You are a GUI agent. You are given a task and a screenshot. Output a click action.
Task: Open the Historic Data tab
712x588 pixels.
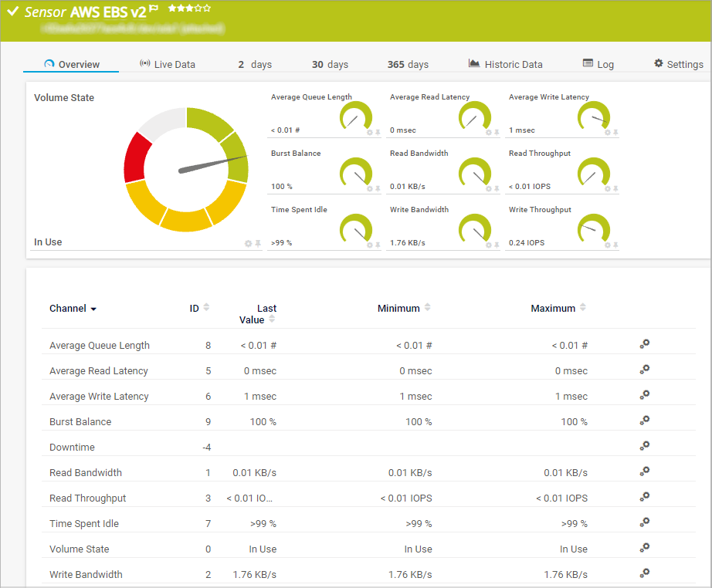point(505,65)
